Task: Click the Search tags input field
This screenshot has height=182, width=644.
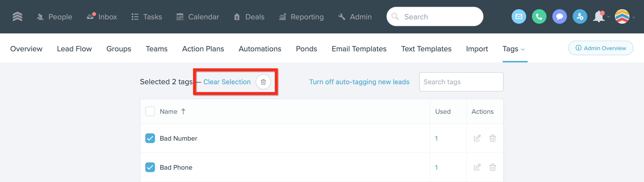Action: 461,82
